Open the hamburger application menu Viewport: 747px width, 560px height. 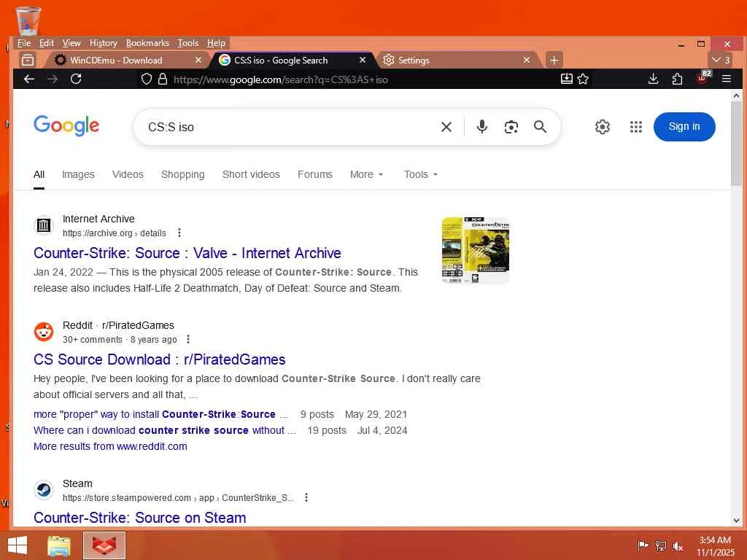(x=727, y=79)
